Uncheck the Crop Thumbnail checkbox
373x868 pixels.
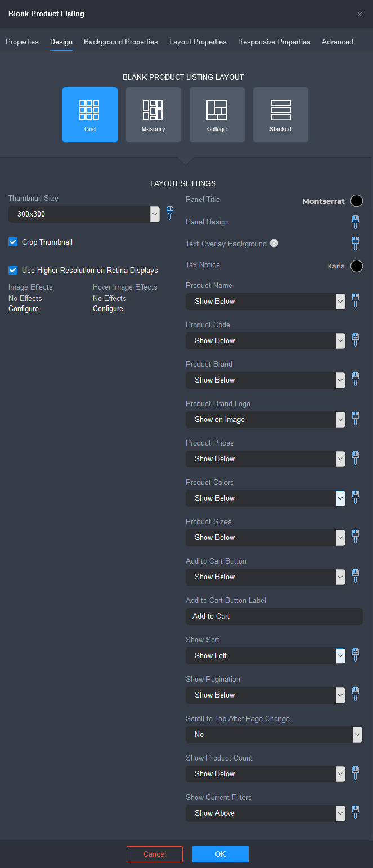[13, 242]
